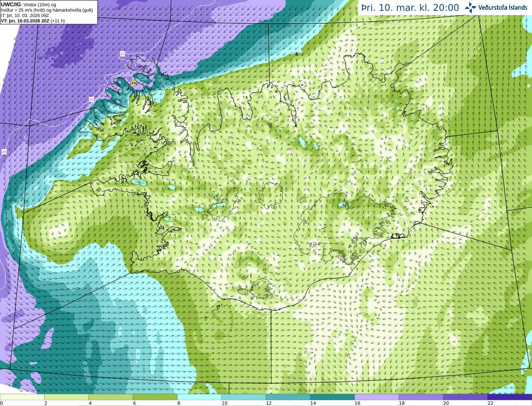This screenshot has height=406, width=532.
Task: Click legend value '20'
Action: point(446,403)
